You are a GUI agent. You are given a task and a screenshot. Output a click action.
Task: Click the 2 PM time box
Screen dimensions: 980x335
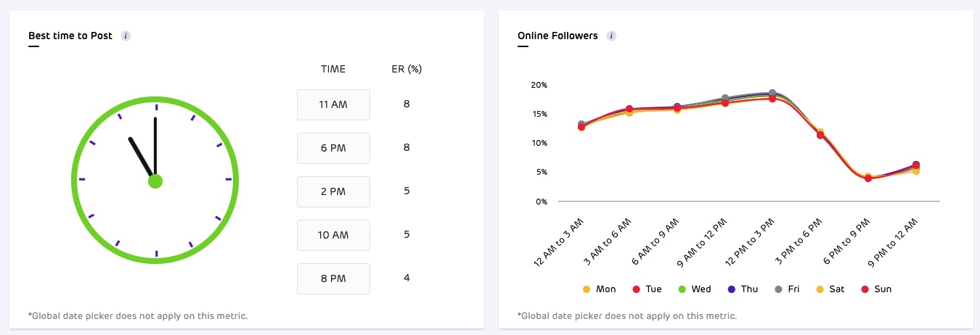point(333,191)
